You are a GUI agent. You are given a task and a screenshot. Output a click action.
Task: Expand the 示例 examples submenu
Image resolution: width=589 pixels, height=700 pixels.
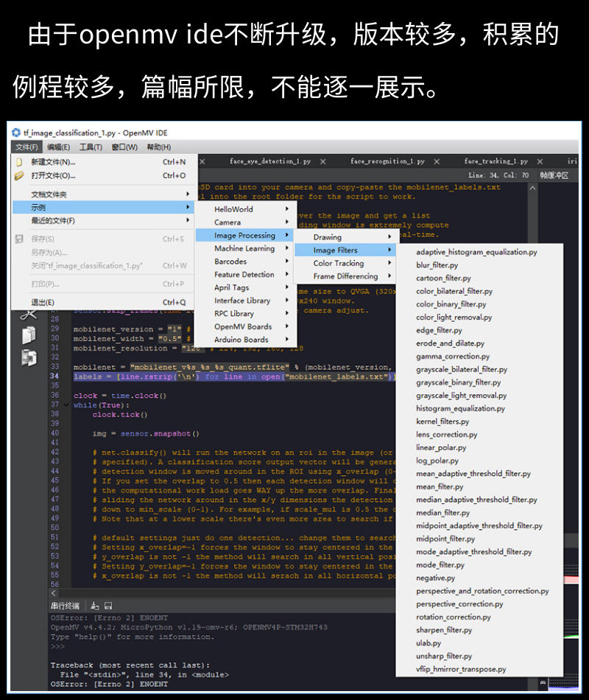[102, 207]
